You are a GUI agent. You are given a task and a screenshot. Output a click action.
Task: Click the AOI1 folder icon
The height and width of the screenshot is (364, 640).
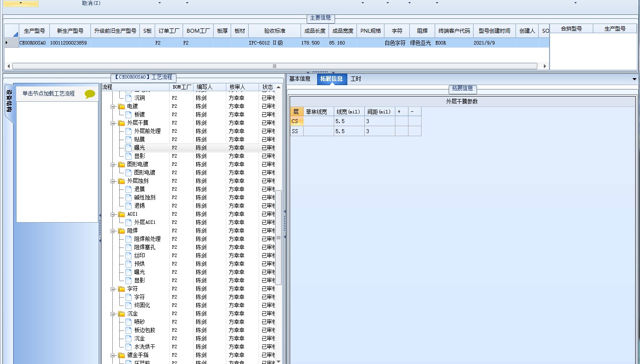tap(122, 214)
